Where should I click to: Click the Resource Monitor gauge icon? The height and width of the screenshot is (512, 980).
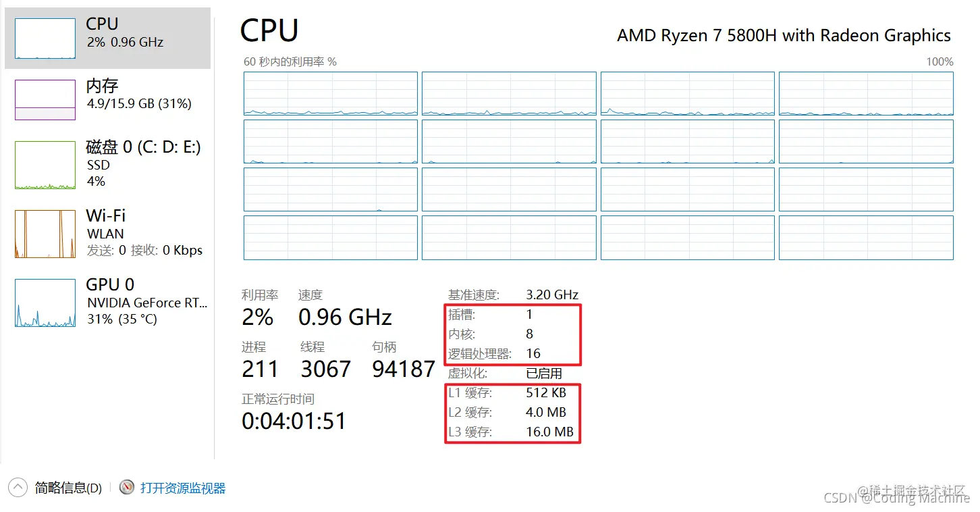click(127, 487)
